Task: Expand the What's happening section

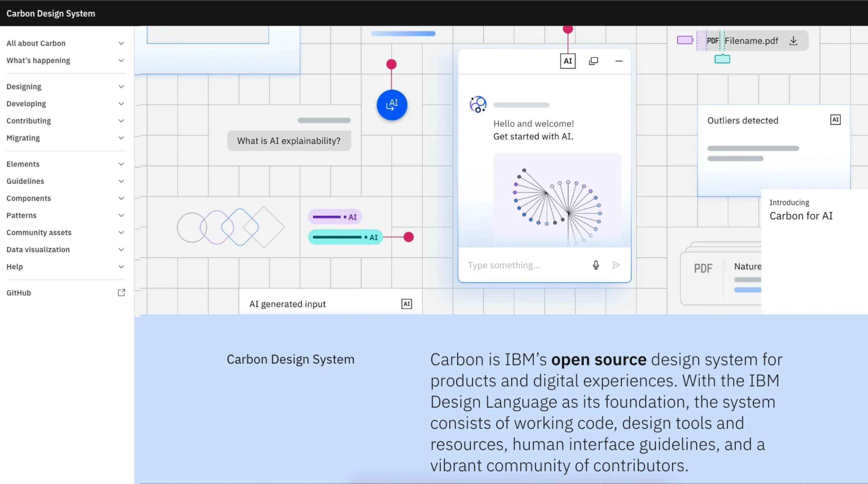Action: (x=66, y=60)
